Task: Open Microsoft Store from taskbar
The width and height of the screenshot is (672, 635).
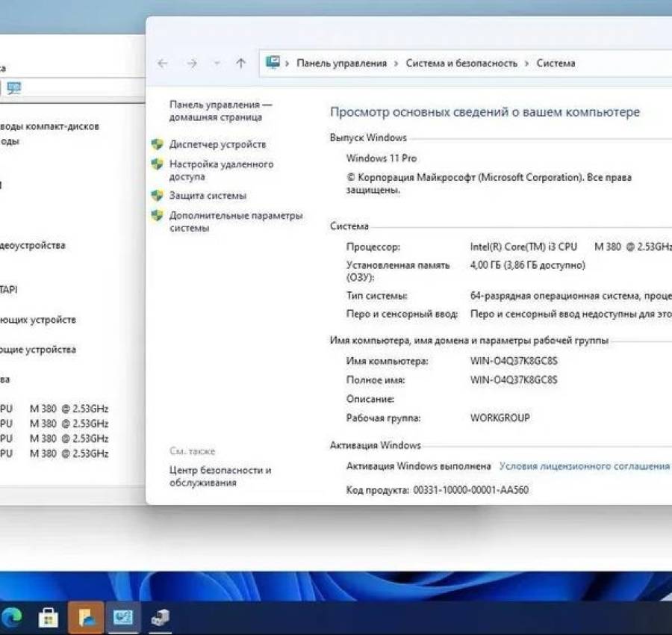Action: [49, 618]
